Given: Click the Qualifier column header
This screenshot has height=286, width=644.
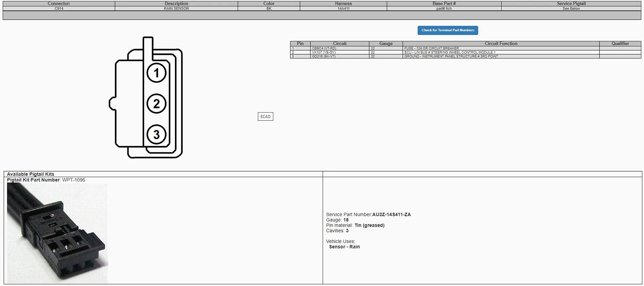Looking at the screenshot, I should pos(620,43).
